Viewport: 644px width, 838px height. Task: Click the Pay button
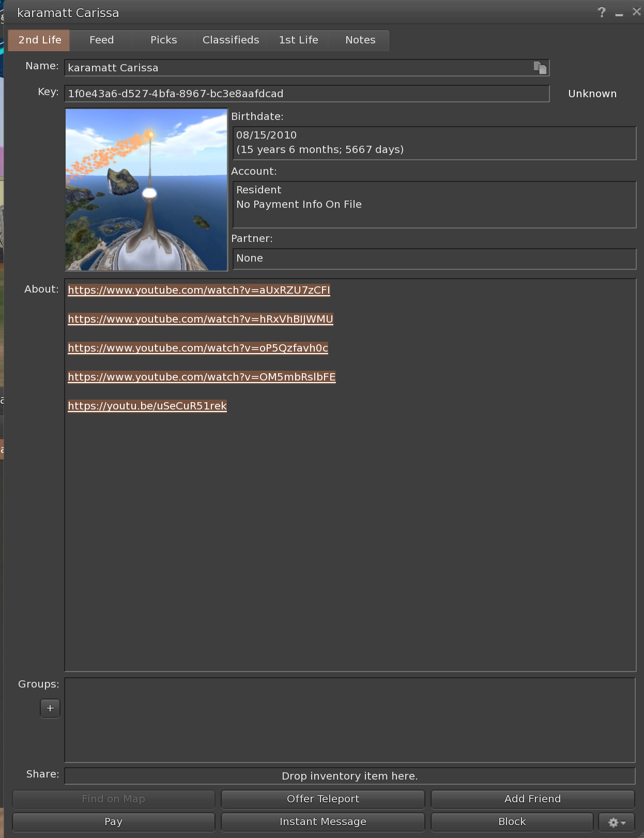coord(113,821)
